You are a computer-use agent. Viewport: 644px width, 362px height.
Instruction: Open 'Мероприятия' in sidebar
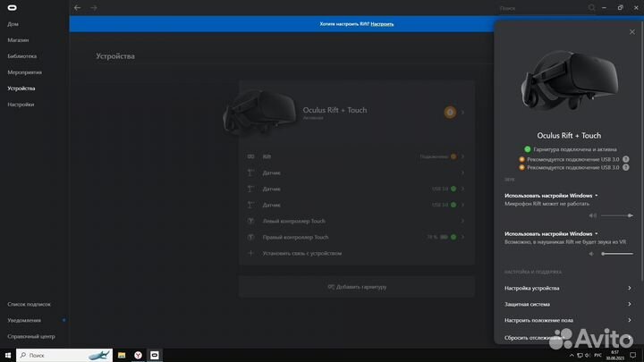[25, 72]
